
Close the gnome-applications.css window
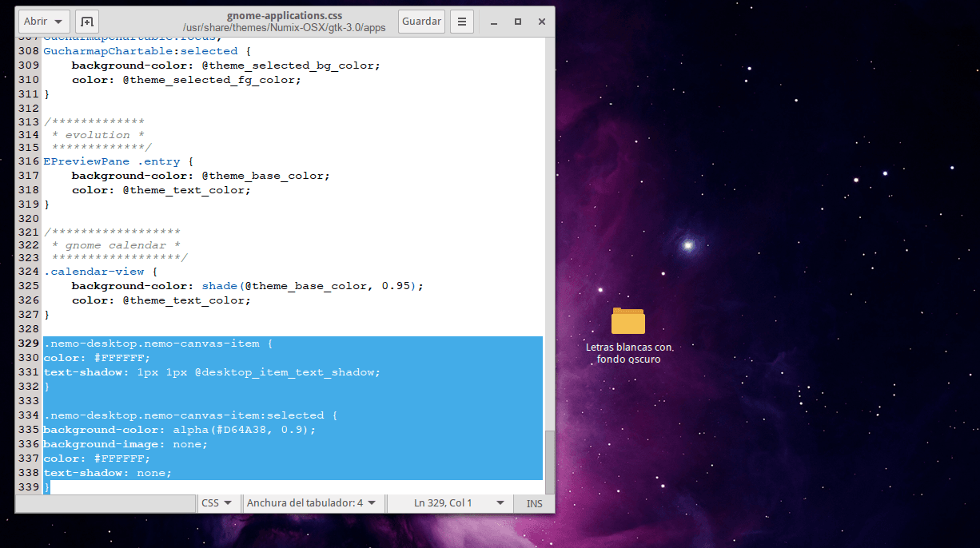tap(541, 22)
